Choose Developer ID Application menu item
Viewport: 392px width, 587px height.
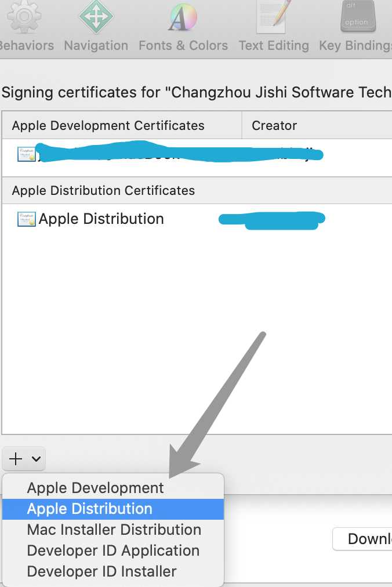point(113,550)
